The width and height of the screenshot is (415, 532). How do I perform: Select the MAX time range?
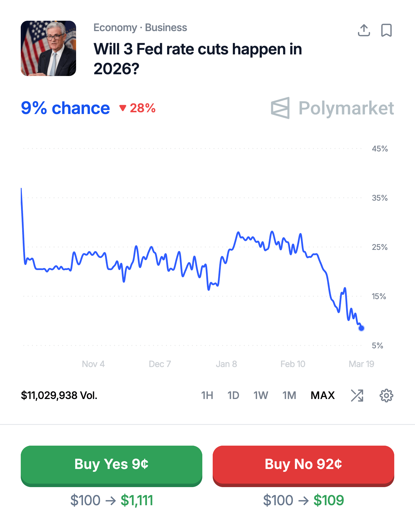[322, 396]
